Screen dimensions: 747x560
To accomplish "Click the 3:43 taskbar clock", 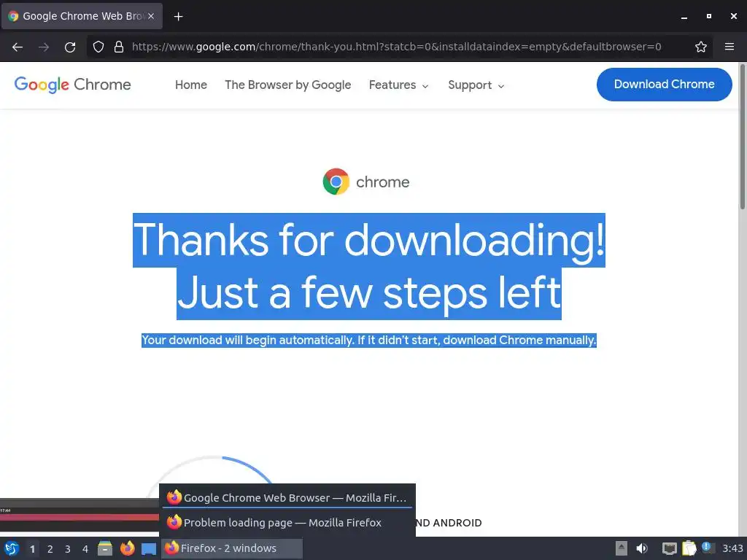I will click(732, 548).
